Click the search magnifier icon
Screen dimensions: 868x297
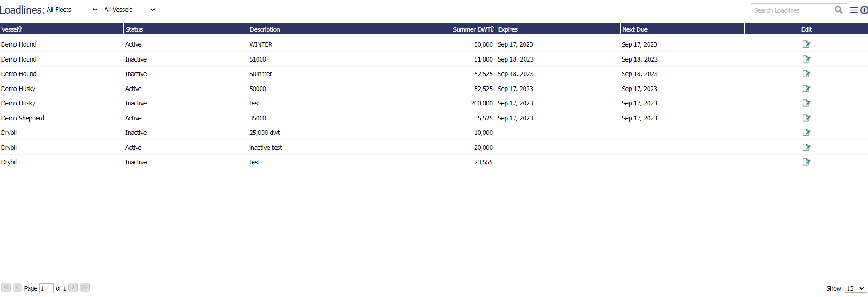click(x=839, y=10)
